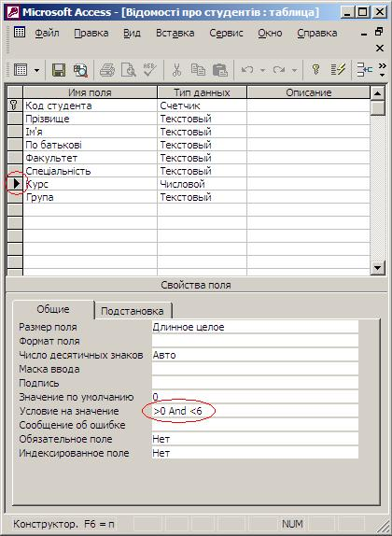Viewport: 392px width, 536px height.
Task: Open the Файл menu
Action: [48, 34]
